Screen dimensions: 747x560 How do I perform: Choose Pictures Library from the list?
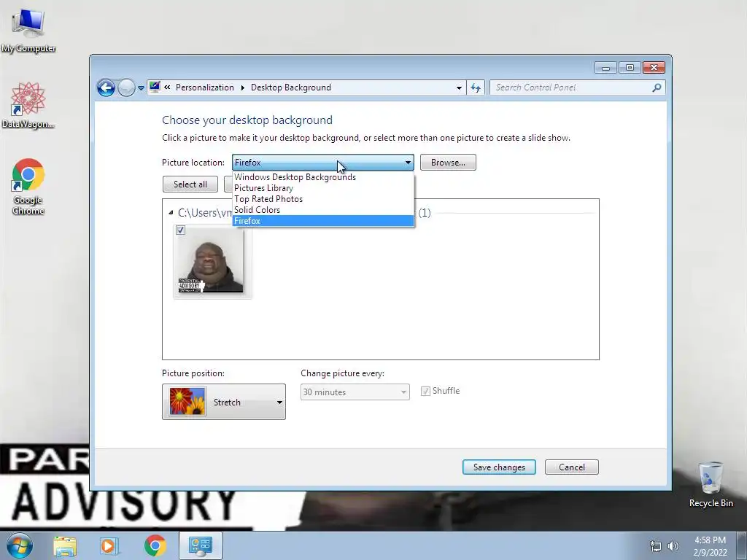coord(323,188)
